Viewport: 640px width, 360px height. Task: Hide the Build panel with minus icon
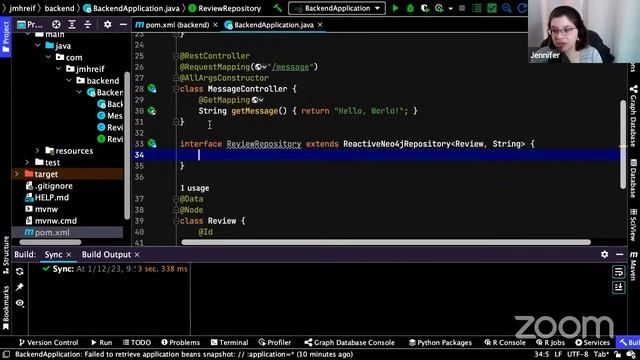[619, 254]
